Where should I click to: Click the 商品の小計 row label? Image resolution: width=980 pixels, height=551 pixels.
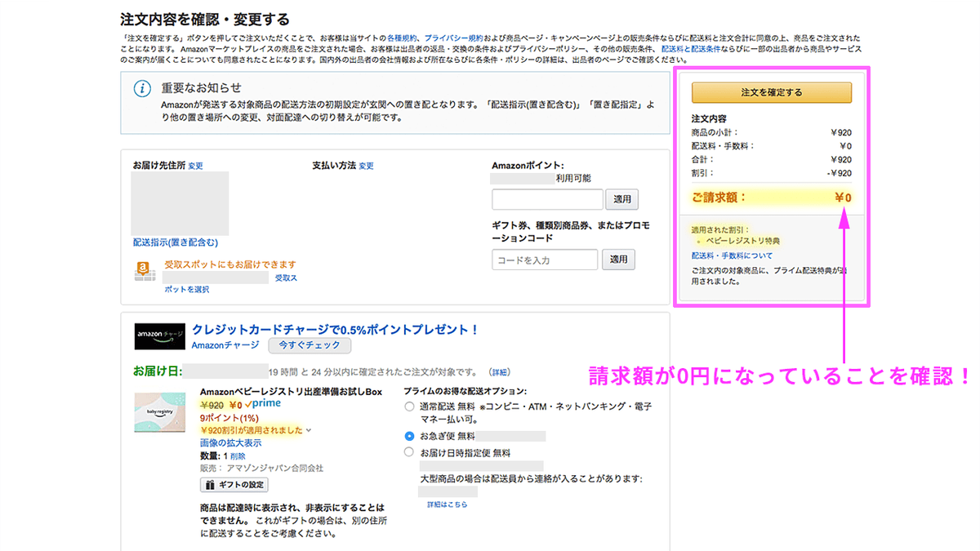coord(715,132)
